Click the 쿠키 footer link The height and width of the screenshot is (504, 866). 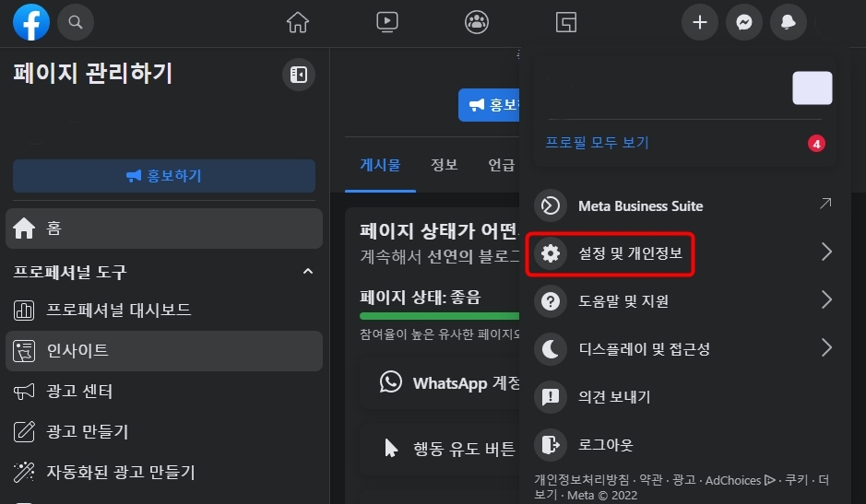tap(797, 480)
